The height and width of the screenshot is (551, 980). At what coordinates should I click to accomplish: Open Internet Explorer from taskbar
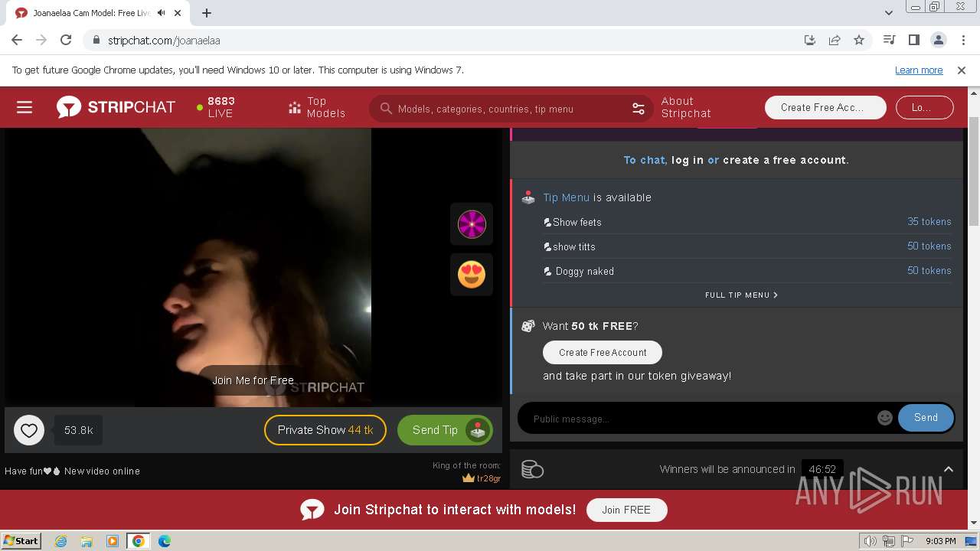pyautogui.click(x=60, y=541)
